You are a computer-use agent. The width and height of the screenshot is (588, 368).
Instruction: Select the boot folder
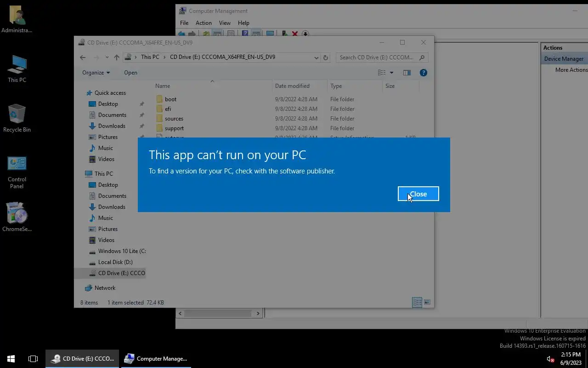pyautogui.click(x=170, y=99)
